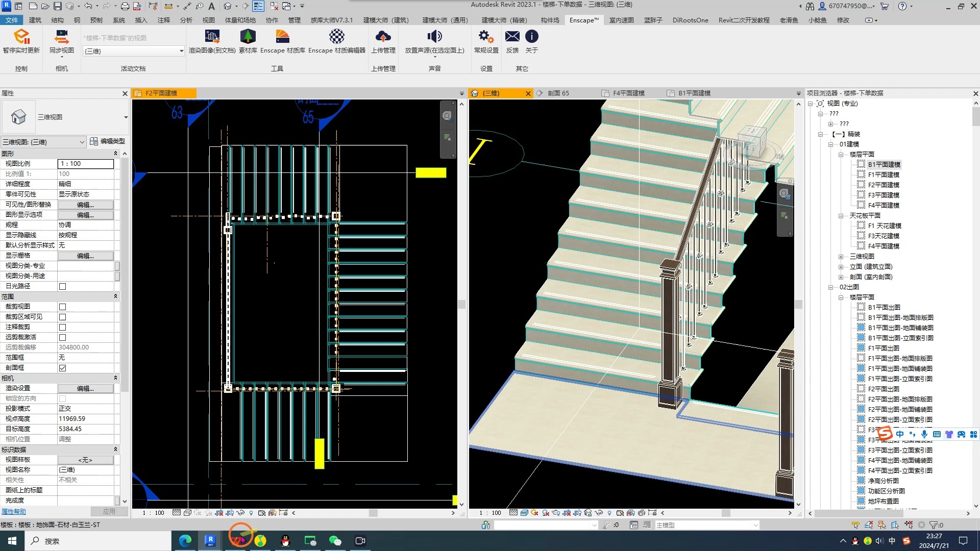980x551 pixels.
Task: Open the 建筑 ribbon tab
Action: pos(35,20)
